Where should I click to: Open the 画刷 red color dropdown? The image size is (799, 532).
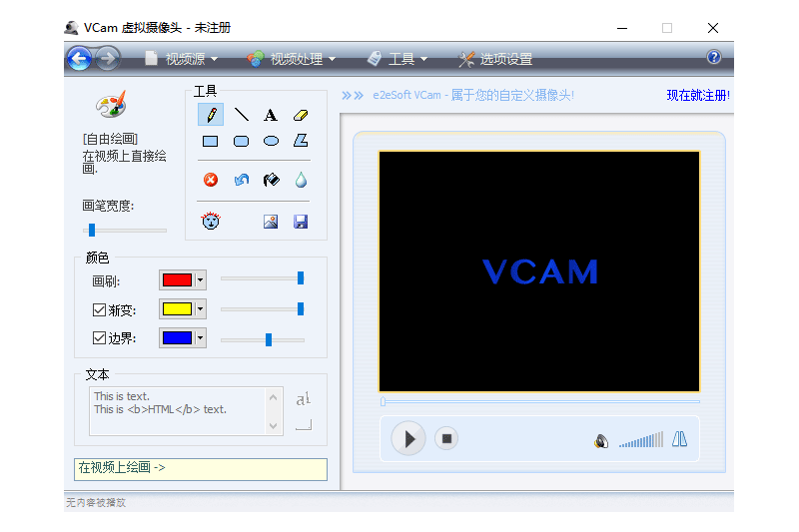pyautogui.click(x=201, y=280)
